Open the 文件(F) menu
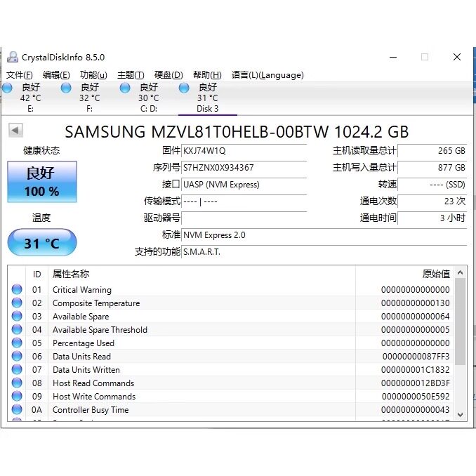 point(20,75)
